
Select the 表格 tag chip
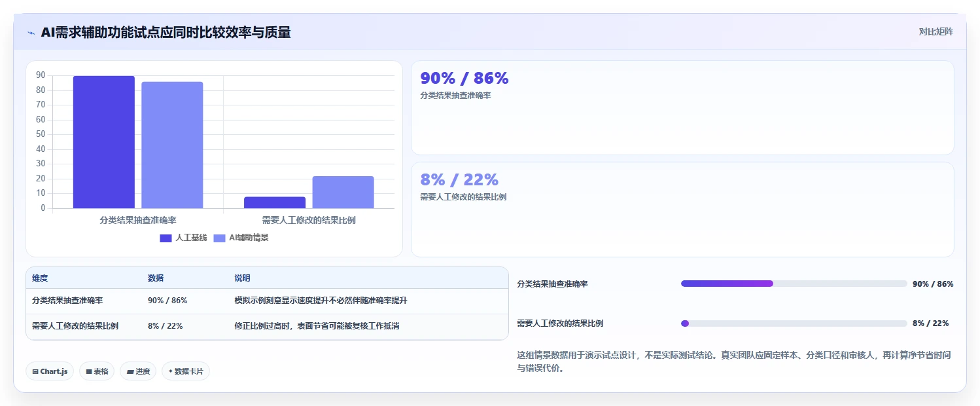pos(97,371)
